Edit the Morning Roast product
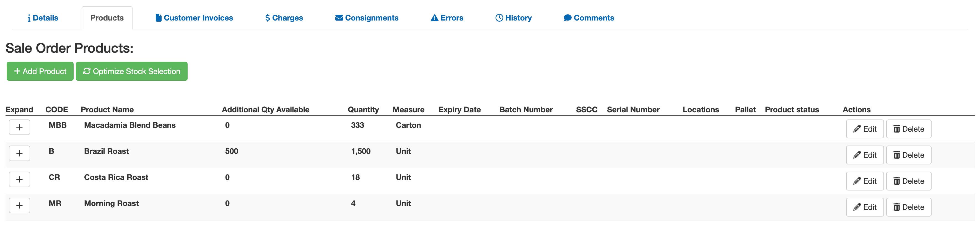980x234 pixels. point(864,207)
